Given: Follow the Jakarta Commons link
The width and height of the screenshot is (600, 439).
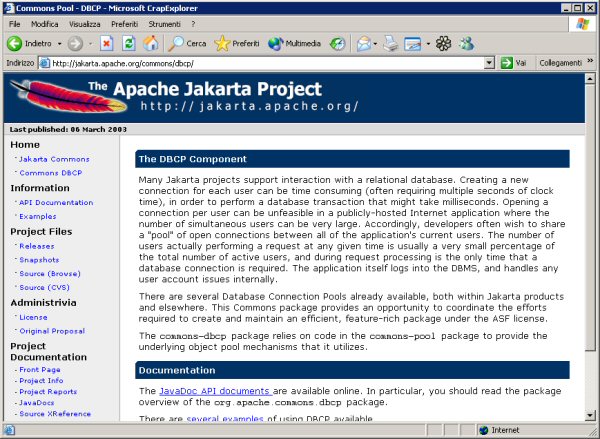Looking at the screenshot, I should pyautogui.click(x=54, y=159).
